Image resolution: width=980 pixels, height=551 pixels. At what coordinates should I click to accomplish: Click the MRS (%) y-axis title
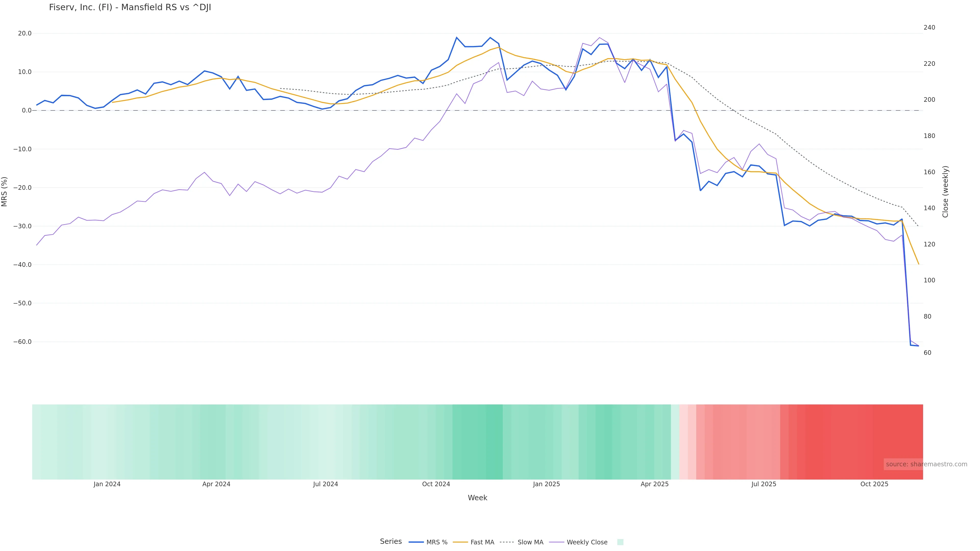(x=5, y=192)
